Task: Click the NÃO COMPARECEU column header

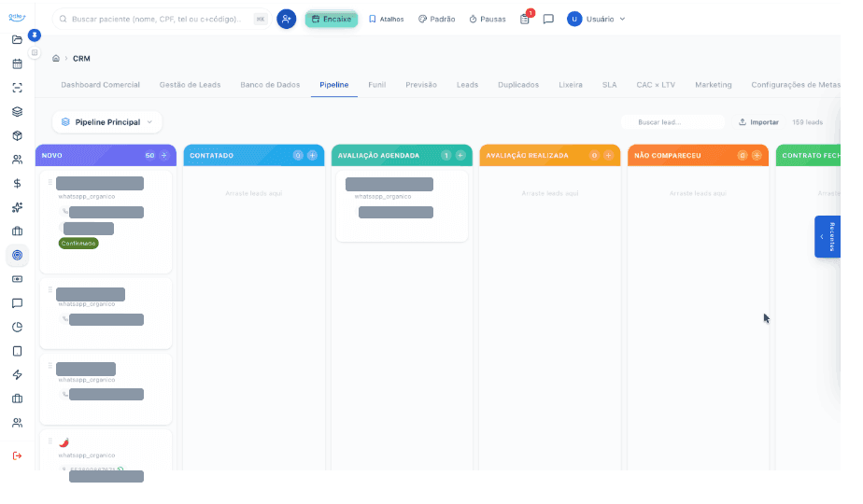Action: (x=698, y=156)
